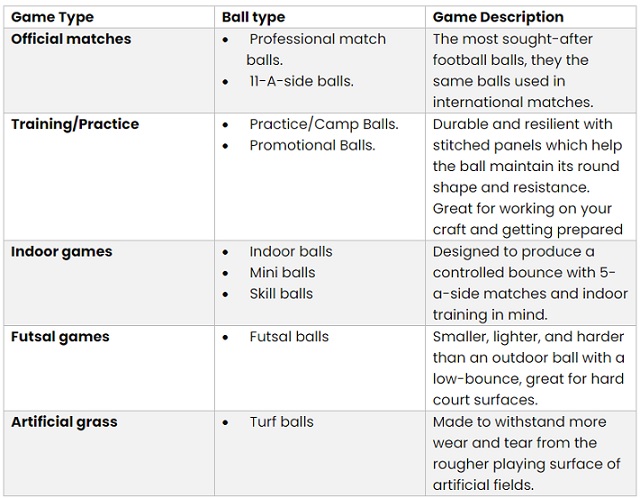
Task: Select the Indoor games row label
Action: 62,251
